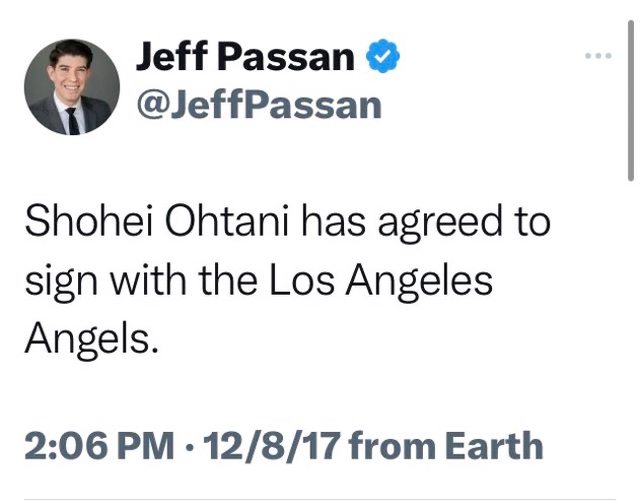Click the Jeff Passan display name
The image size is (640, 502).
tap(244, 59)
